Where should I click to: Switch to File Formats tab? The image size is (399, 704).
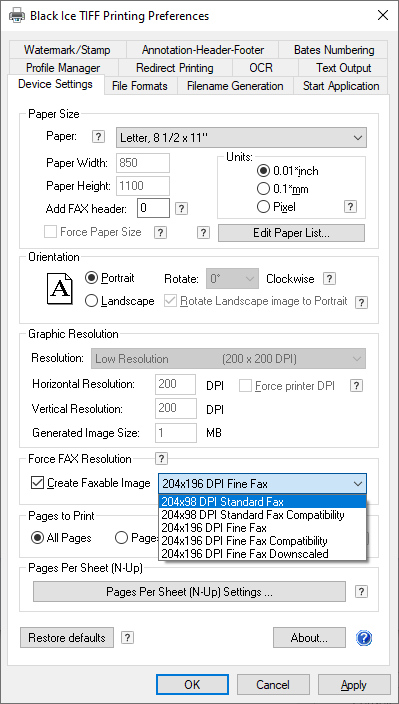tap(140, 86)
